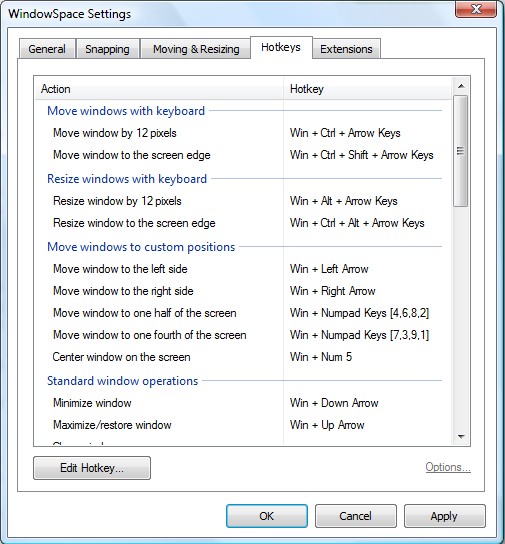Select 'Center window on the screen' row

click(x=243, y=357)
